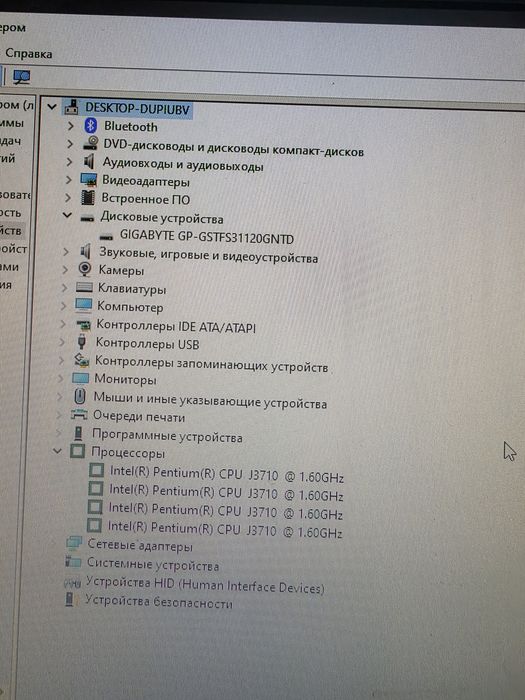Select the GIGABYTE GP-GSTFS31120GNTD text
This screenshot has height=700, width=525.
207,237
